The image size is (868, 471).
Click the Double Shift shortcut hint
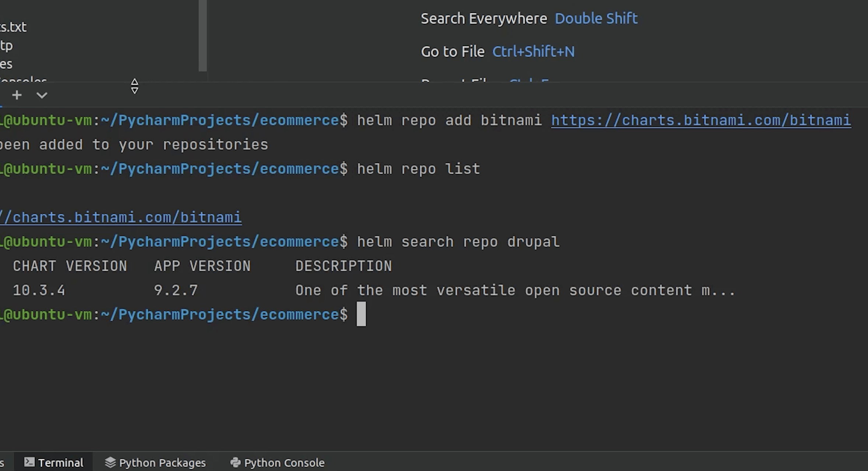(x=596, y=18)
